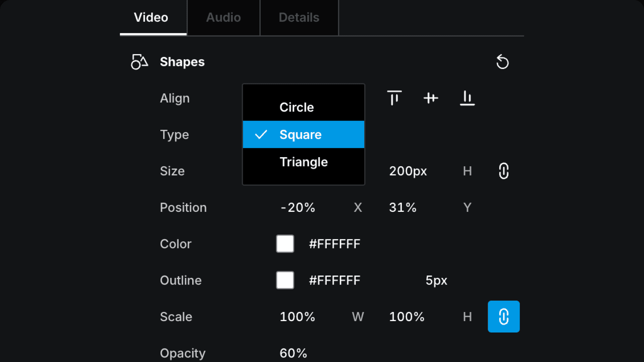
Task: Click the Outline label
Action: (181, 280)
